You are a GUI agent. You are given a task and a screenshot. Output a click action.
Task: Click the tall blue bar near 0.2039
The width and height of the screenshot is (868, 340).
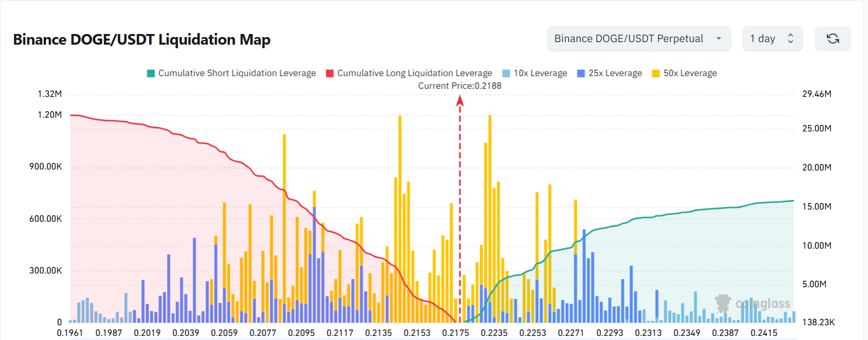(194, 279)
